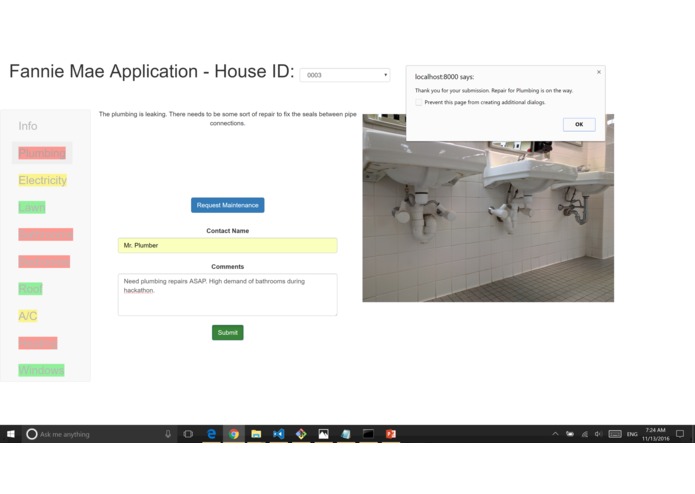Activate the Cortana microphone icon

[168, 434]
